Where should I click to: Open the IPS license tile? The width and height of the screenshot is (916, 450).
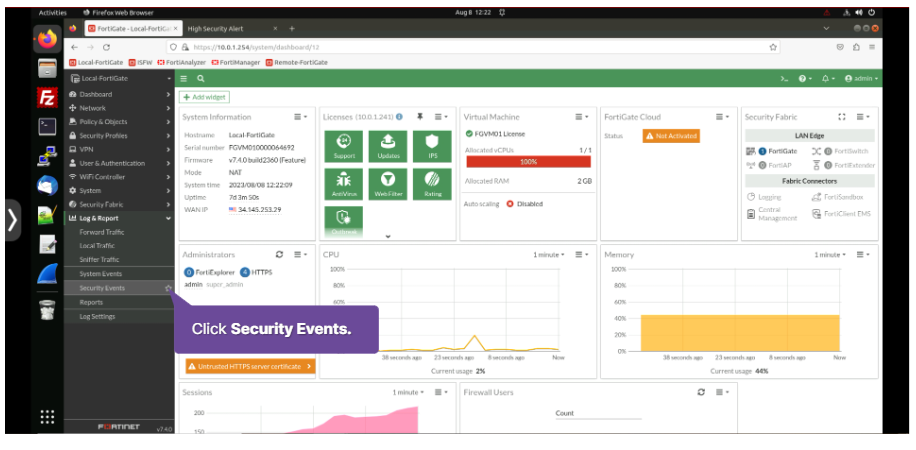(x=432, y=146)
